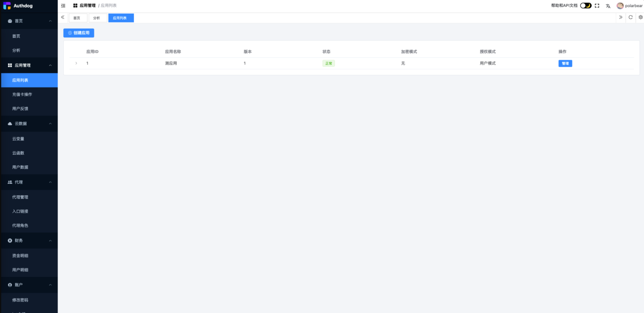Open 入口链接 in the sidebar
Viewport: 644px width, 313px height.
tap(30, 211)
